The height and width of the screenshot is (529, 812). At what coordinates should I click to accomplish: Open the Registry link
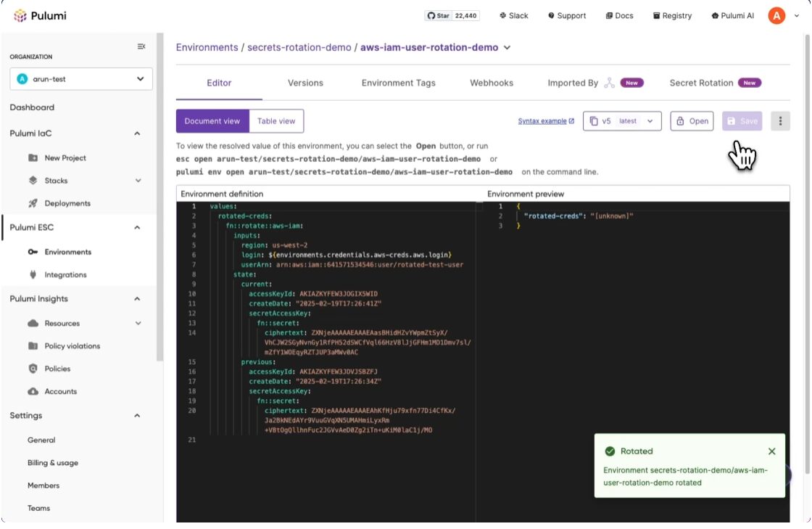tap(672, 15)
